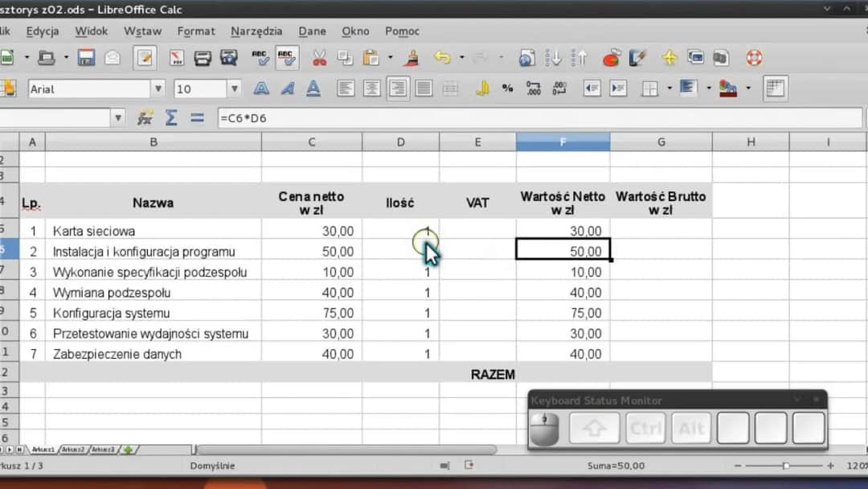
Task: Open the Function Wizard icon
Action: 145,118
